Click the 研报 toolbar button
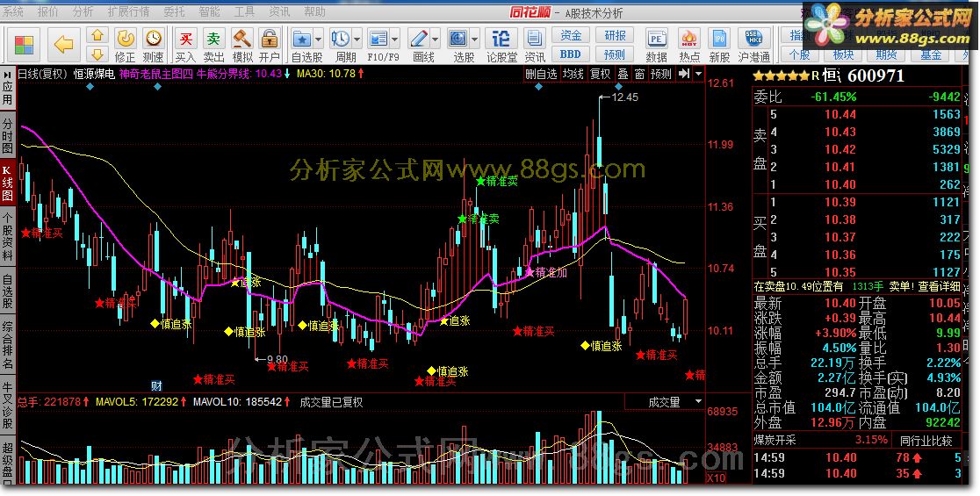The height and width of the screenshot is (496, 980). click(614, 36)
